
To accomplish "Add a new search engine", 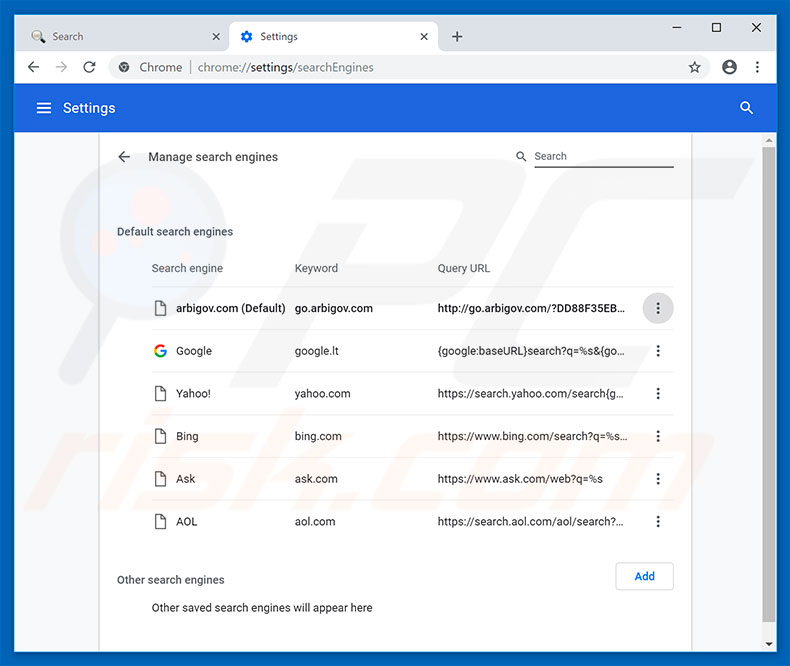I will tap(644, 576).
